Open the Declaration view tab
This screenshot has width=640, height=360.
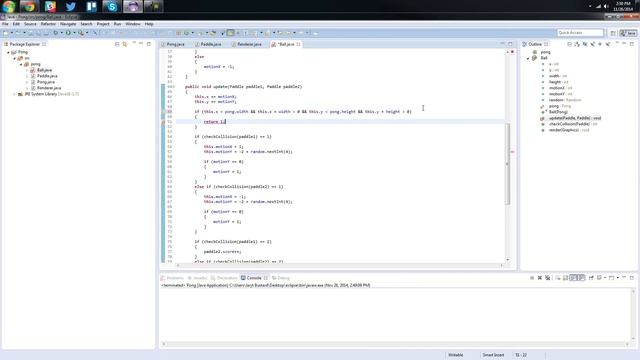click(x=224, y=278)
